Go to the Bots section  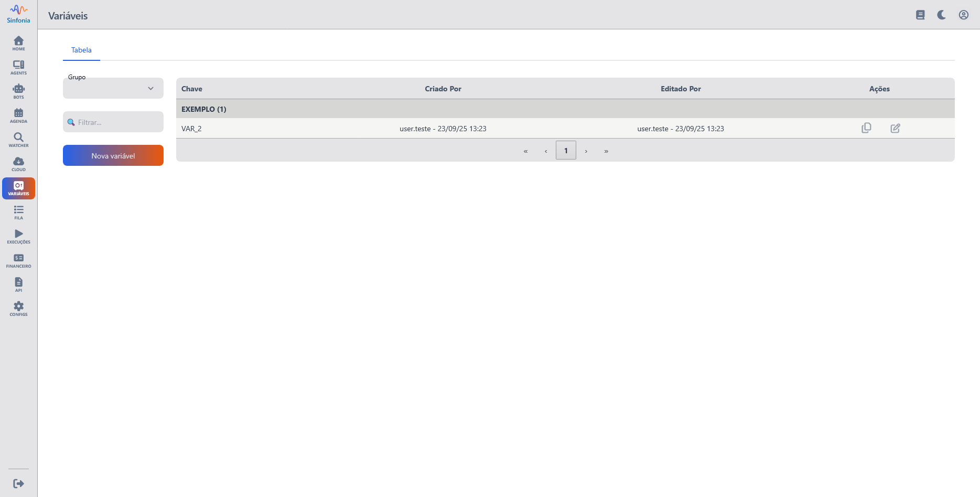(18, 92)
